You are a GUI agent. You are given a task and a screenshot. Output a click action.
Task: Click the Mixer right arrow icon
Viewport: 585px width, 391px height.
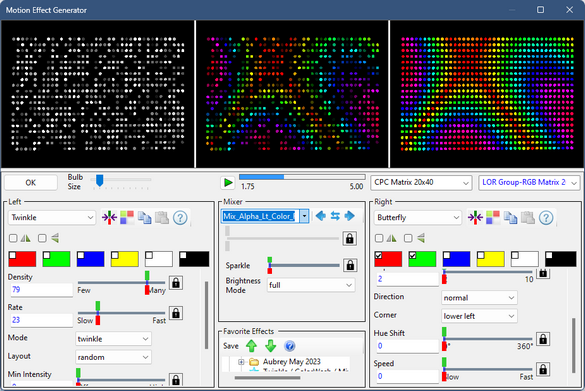[350, 216]
